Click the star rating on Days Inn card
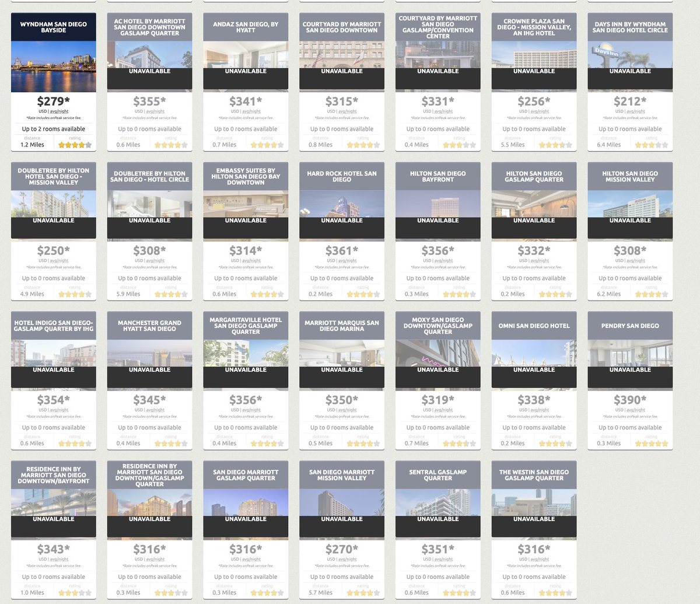The width and height of the screenshot is (700, 604). [x=652, y=145]
